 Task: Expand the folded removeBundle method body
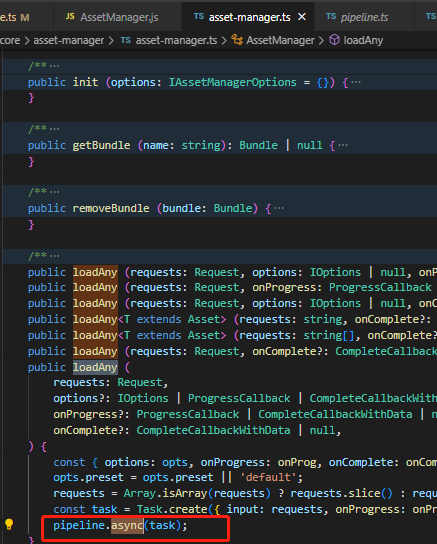click(x=279, y=208)
